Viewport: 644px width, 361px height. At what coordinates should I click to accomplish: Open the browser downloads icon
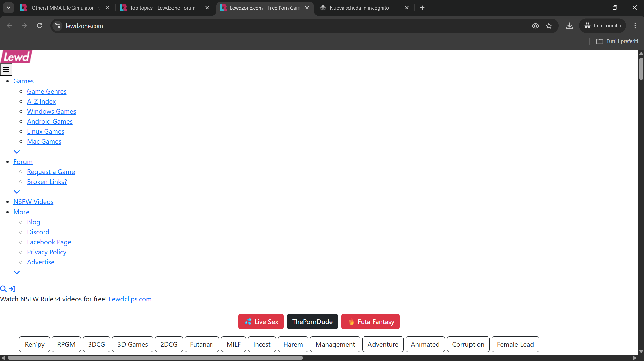click(569, 26)
